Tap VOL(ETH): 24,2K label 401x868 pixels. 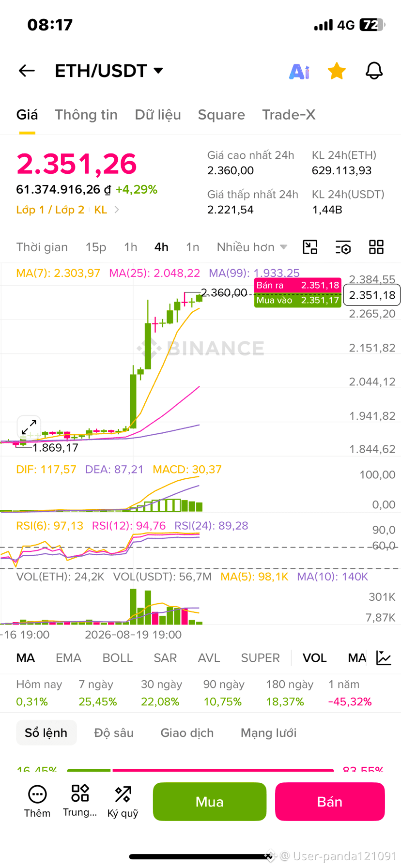60,577
